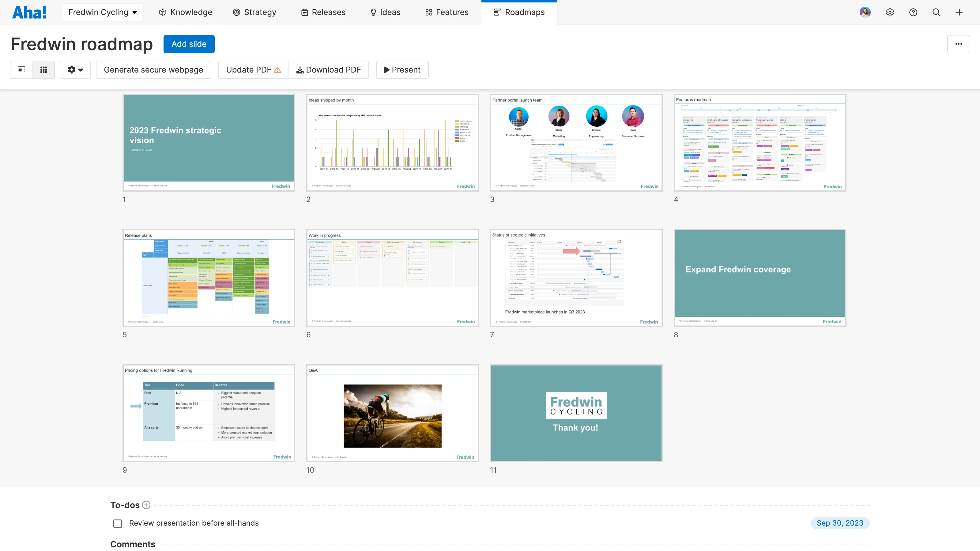Image resolution: width=980 pixels, height=551 pixels.
Task: Switch to single slide view
Action: (x=21, y=69)
